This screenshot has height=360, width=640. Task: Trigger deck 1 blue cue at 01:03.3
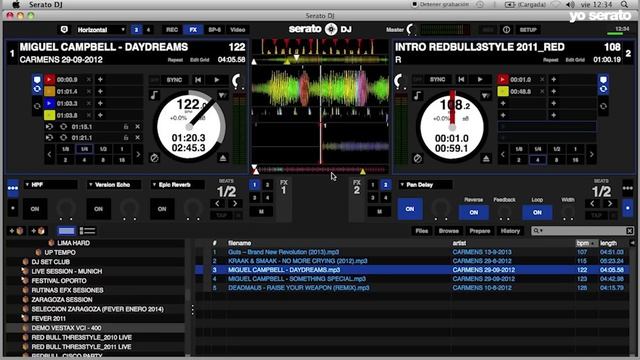pyautogui.click(x=49, y=103)
